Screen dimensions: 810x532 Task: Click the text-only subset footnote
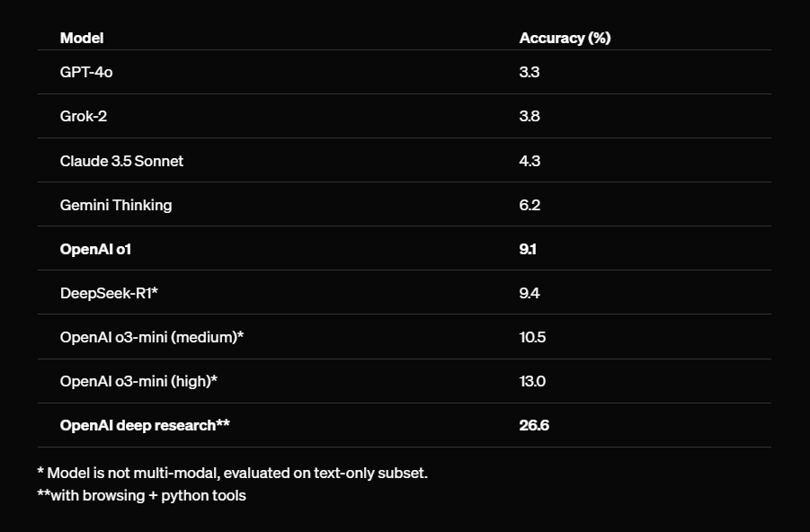point(232,473)
